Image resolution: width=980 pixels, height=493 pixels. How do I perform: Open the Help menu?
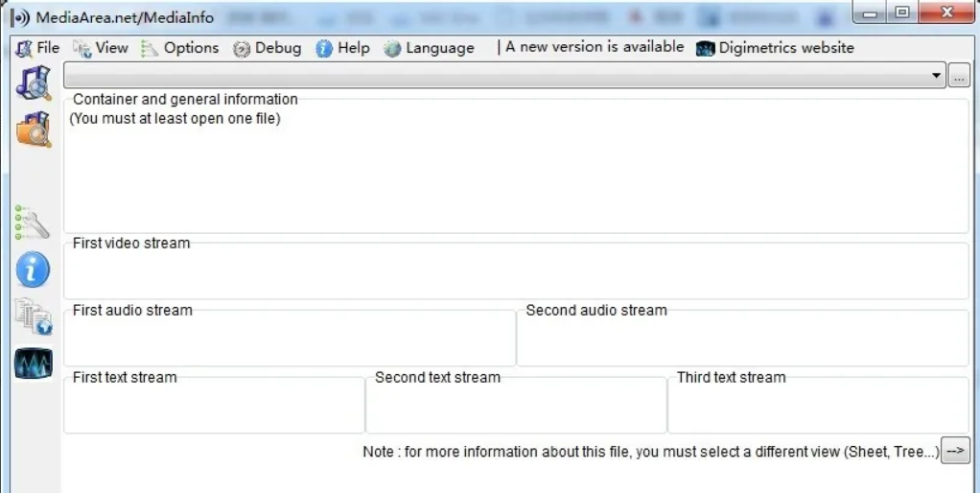pos(342,48)
